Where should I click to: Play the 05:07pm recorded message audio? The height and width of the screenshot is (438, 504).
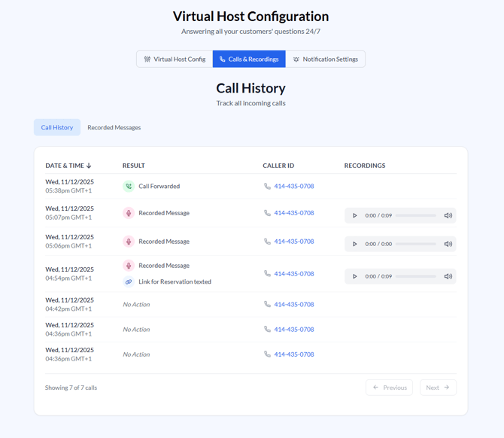point(355,216)
